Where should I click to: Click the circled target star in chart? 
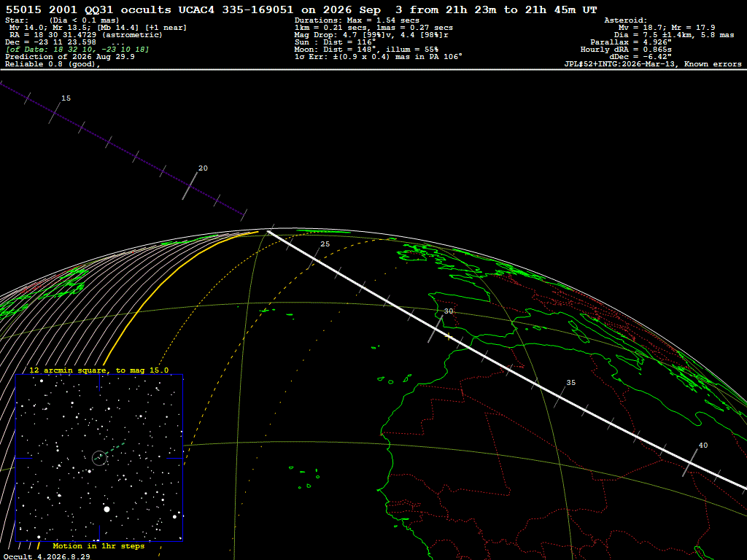click(99, 458)
